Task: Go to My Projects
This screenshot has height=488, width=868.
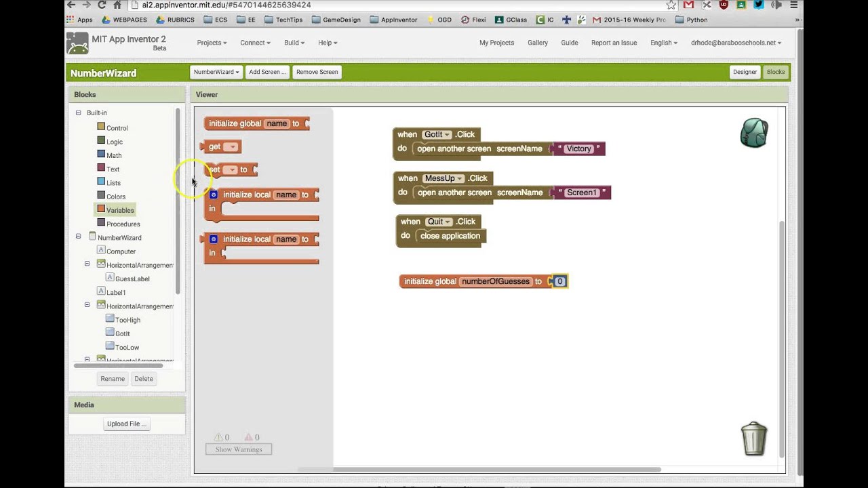Action: click(496, 43)
